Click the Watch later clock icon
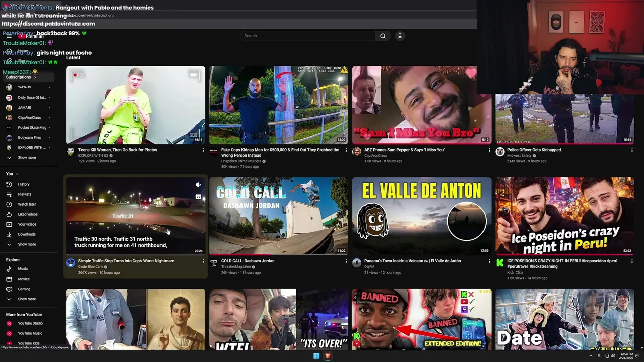The height and width of the screenshot is (362, 644). pyautogui.click(x=9, y=204)
